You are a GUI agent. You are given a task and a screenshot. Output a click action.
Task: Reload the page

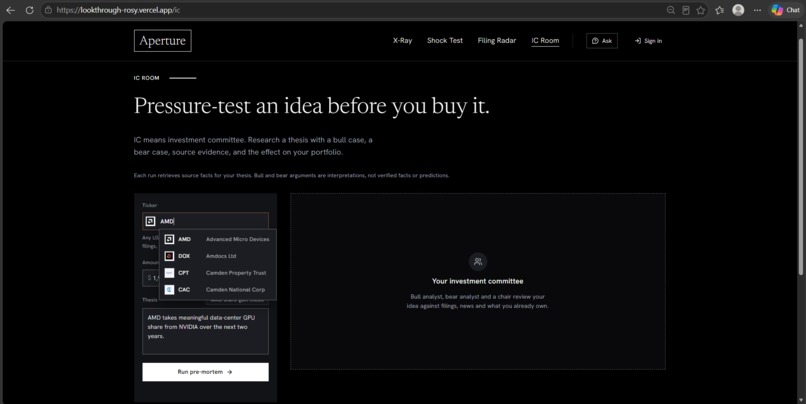pyautogui.click(x=29, y=10)
